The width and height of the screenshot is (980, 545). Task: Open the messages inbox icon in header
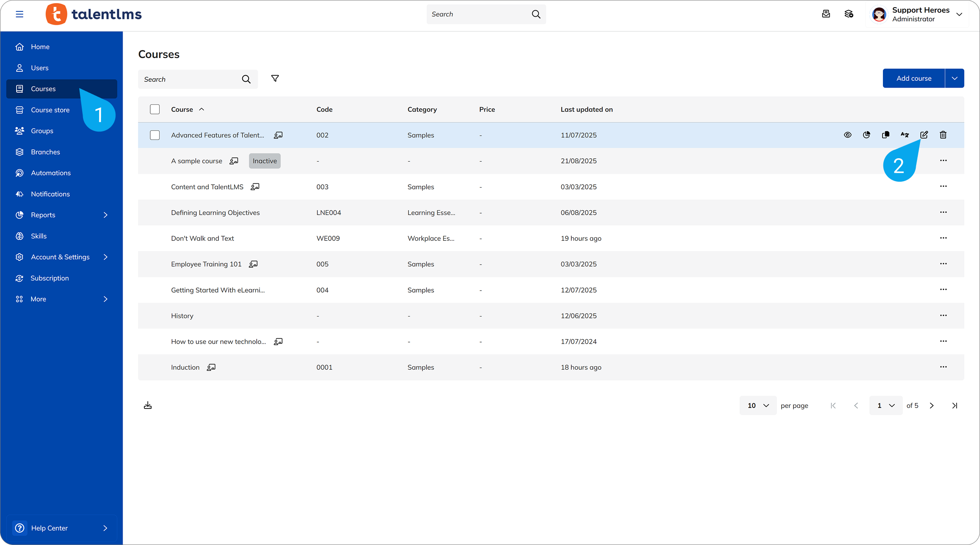pyautogui.click(x=826, y=14)
